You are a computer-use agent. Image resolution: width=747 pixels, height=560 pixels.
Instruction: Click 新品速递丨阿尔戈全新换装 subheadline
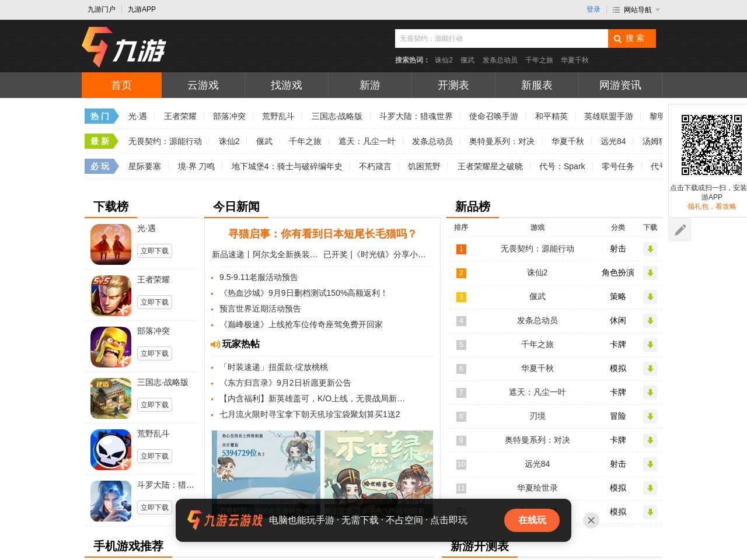(265, 255)
